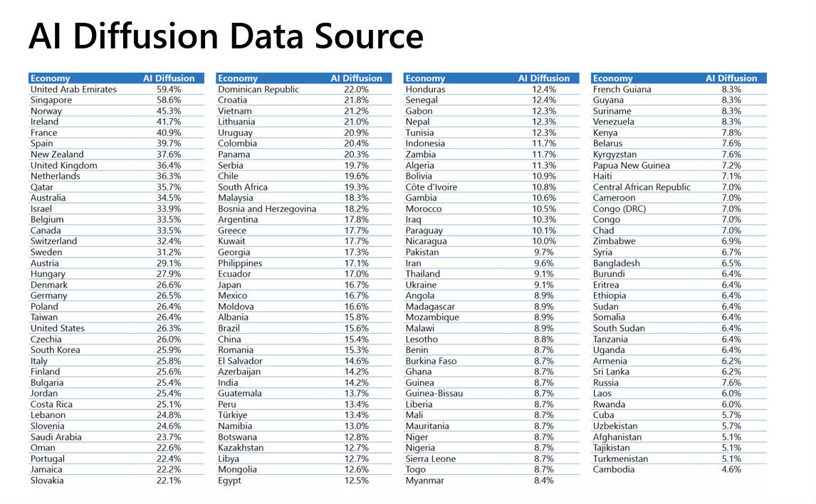The image size is (816, 504).
Task: Click the Central African Republic row
Action: [642, 187]
